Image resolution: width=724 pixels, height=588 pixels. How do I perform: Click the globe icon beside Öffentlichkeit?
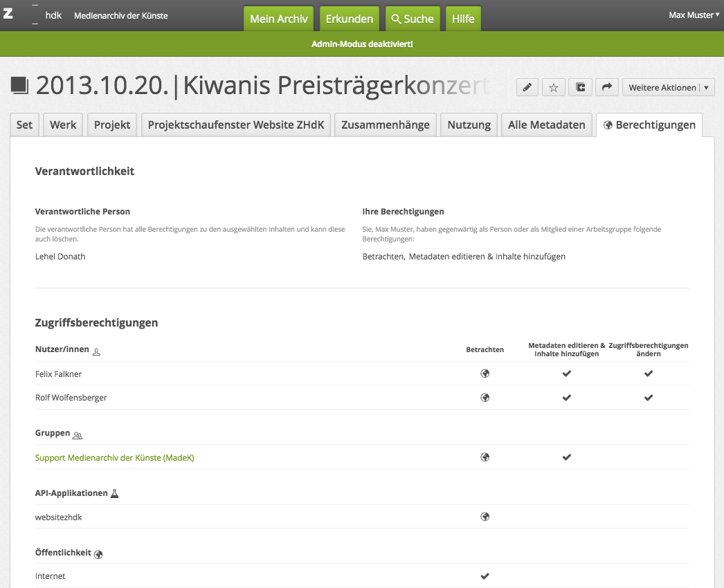coord(98,554)
